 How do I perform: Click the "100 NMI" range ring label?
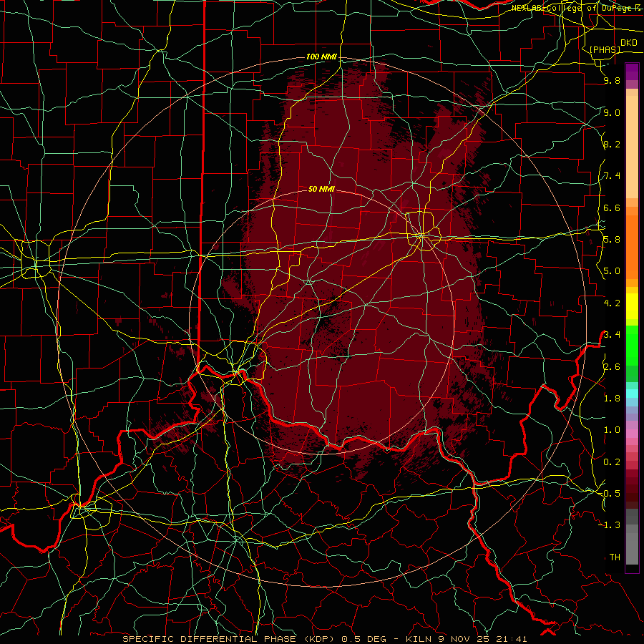point(321,57)
